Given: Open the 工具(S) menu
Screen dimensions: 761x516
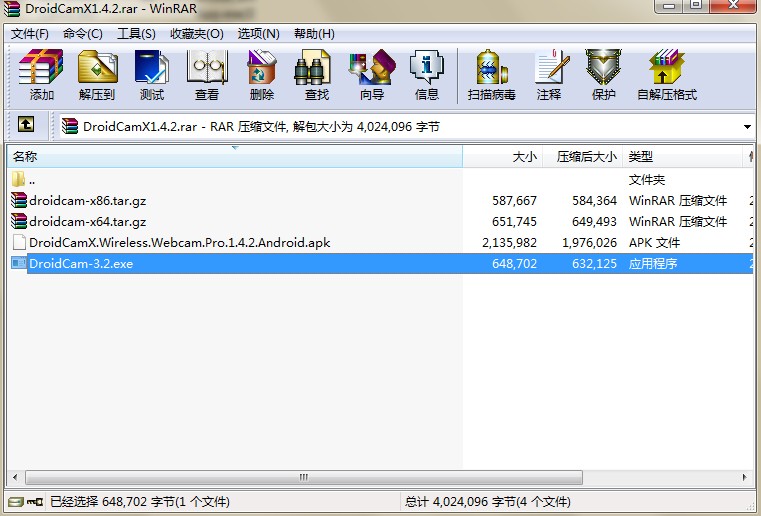Looking at the screenshot, I should [x=136, y=33].
